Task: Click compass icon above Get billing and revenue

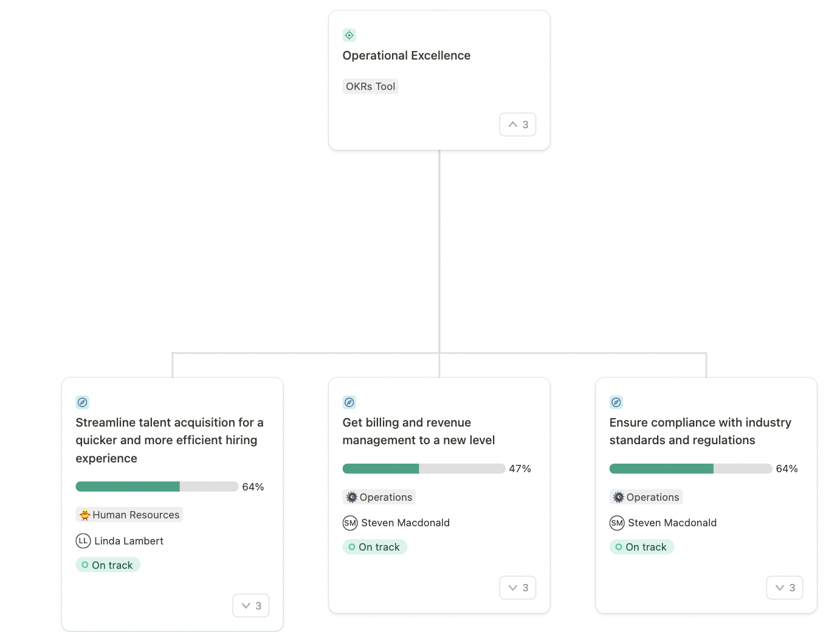Action: [349, 402]
